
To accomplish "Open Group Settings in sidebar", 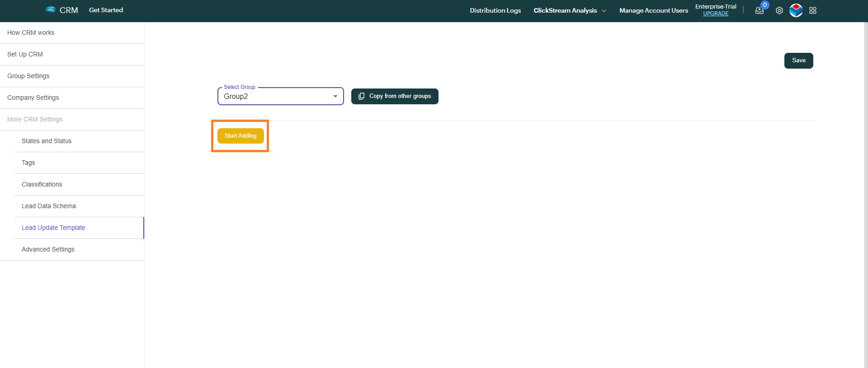I will coord(72,76).
